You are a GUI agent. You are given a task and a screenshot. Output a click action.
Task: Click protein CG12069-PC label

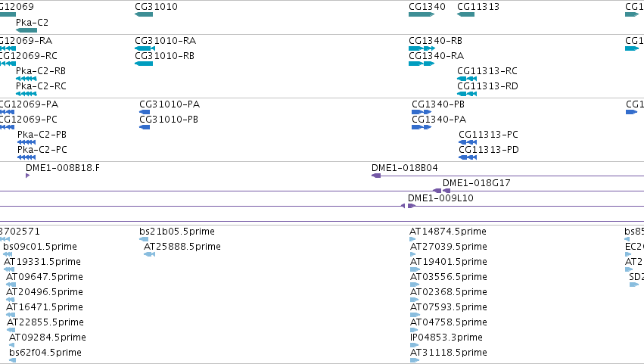click(28, 120)
